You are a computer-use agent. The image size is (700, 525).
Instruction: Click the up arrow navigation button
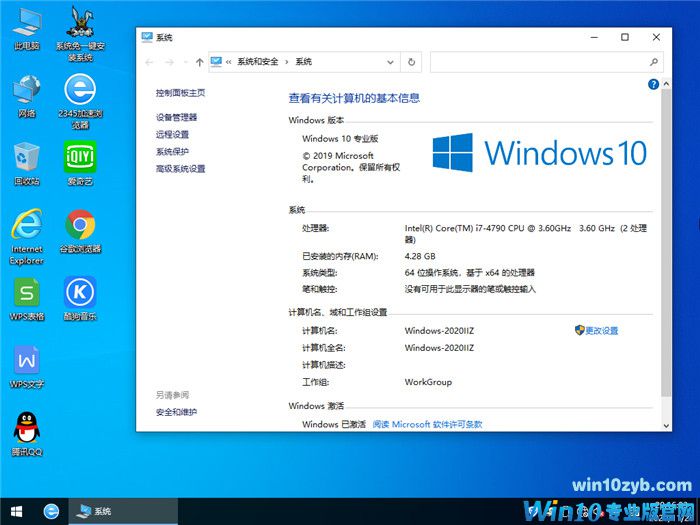click(200, 62)
